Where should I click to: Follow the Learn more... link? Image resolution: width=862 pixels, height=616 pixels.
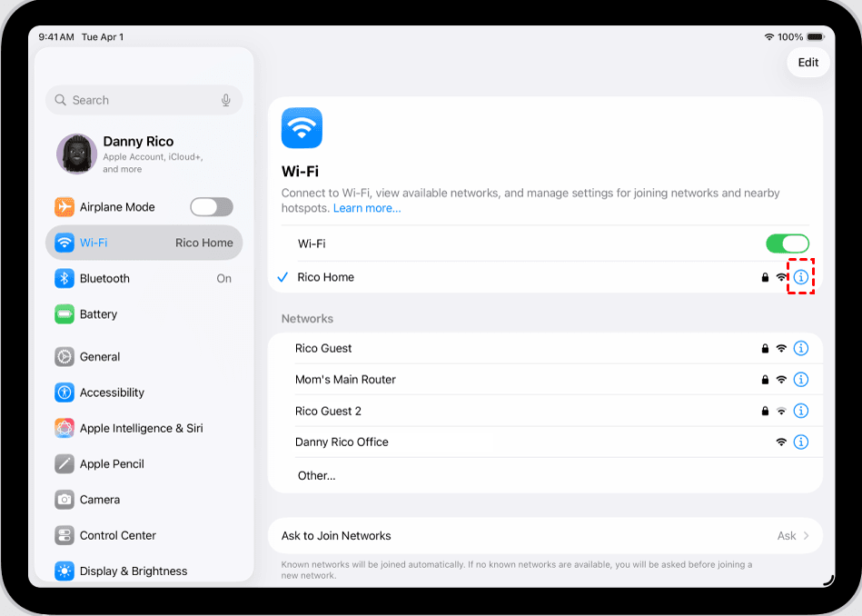(367, 208)
